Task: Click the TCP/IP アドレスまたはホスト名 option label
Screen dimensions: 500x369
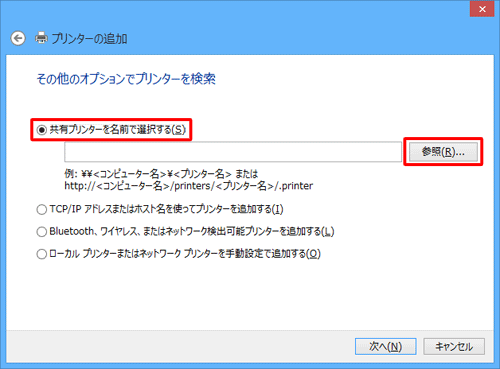Action: tap(166, 209)
